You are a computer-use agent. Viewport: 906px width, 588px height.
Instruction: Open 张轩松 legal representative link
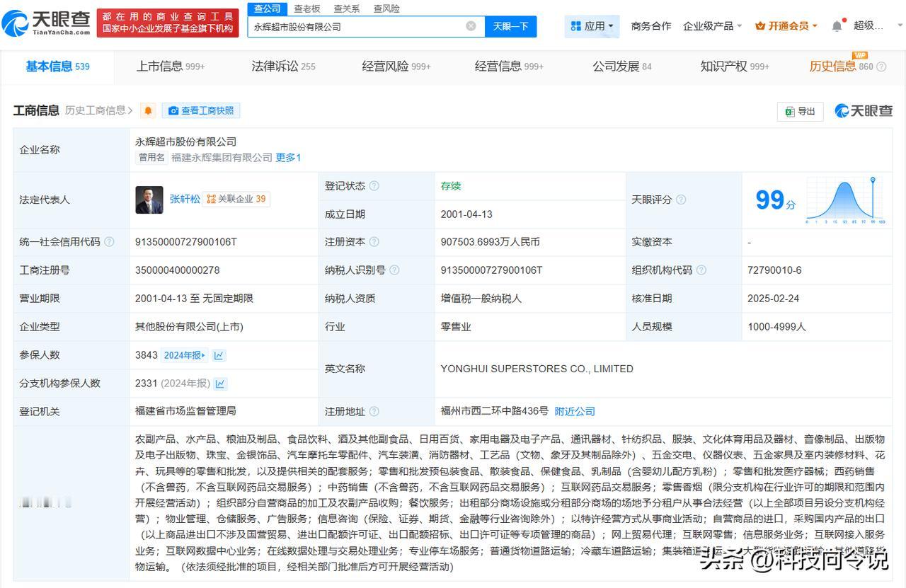(x=184, y=200)
